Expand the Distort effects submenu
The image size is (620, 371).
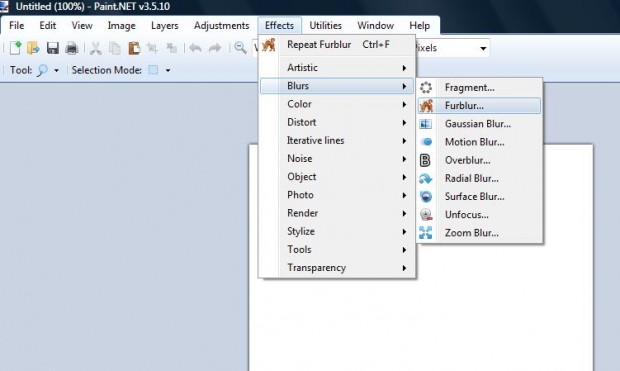coord(337,122)
